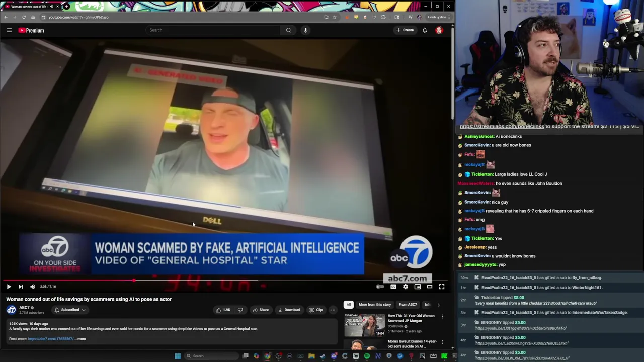Open YouTube notifications bell
Screen dimensions: 644x362
coord(425,30)
